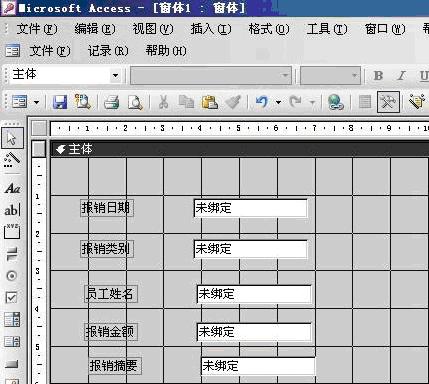Click the Insert Hyperlink globe icon

point(336,102)
